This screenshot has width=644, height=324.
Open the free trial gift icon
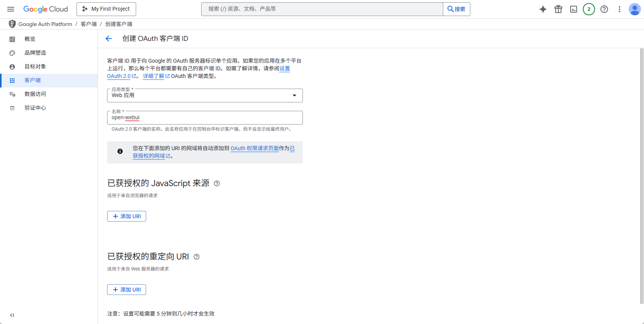click(x=558, y=9)
